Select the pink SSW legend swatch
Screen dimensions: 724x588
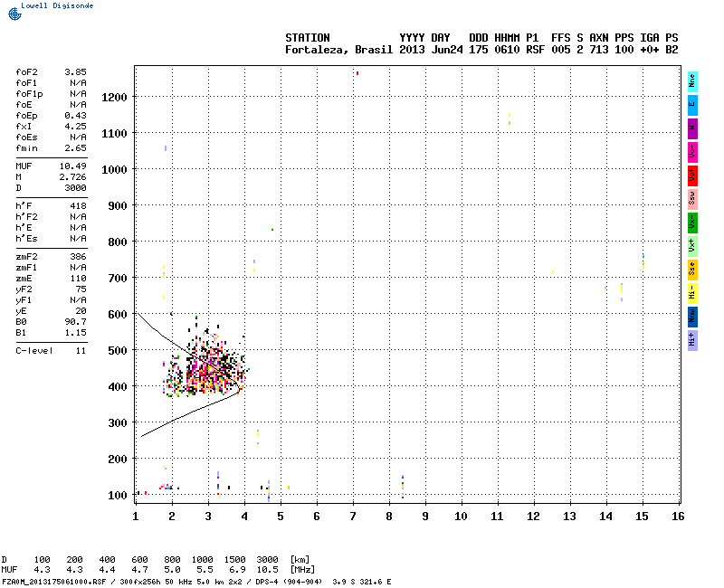coord(692,199)
